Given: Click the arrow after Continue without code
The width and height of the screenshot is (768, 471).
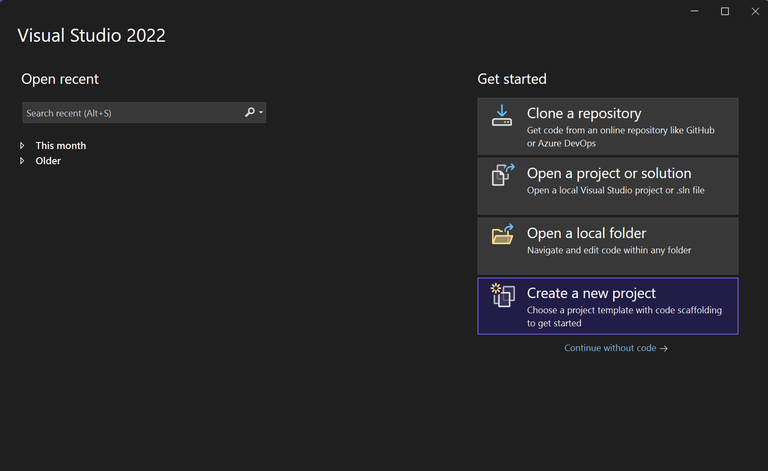Looking at the screenshot, I should 664,348.
